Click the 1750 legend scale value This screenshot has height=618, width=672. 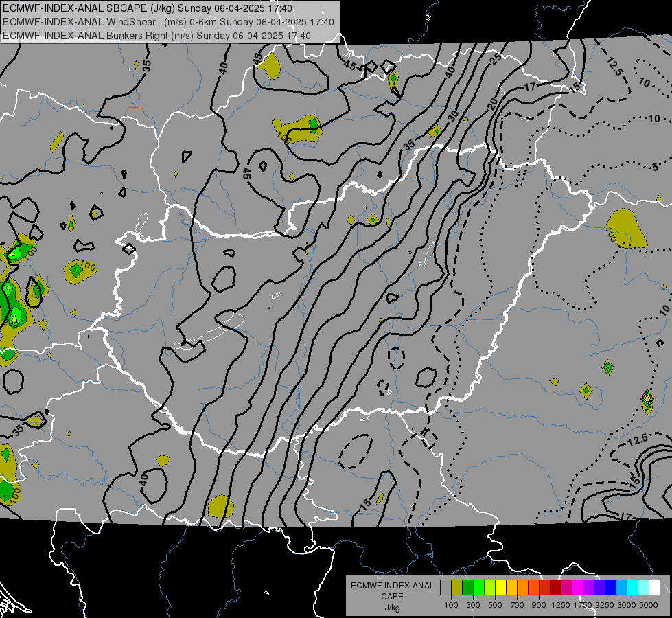coord(583,605)
